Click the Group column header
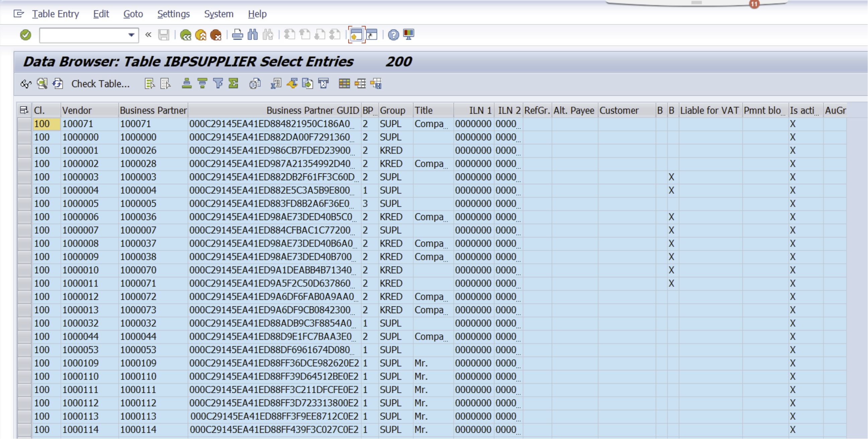Viewport: 868px width, 439px height. (x=396, y=110)
